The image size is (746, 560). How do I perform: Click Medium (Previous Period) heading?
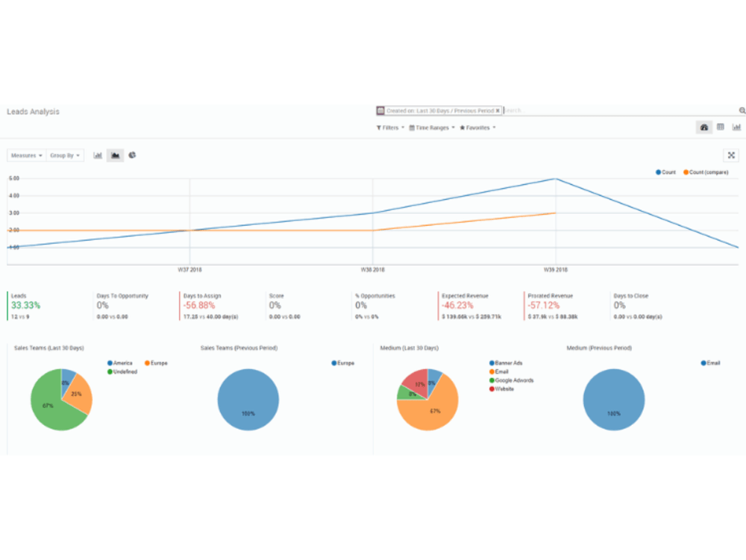(x=599, y=348)
